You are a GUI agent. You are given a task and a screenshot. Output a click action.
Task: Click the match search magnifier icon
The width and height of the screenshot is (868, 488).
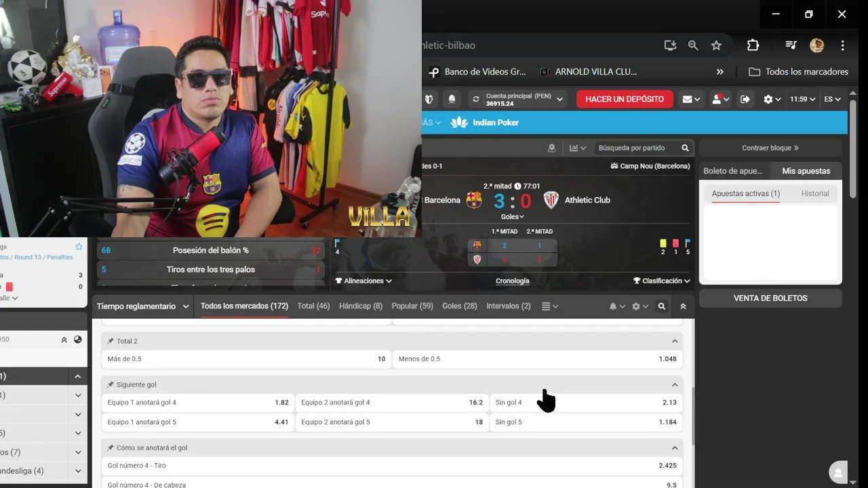[x=685, y=148]
